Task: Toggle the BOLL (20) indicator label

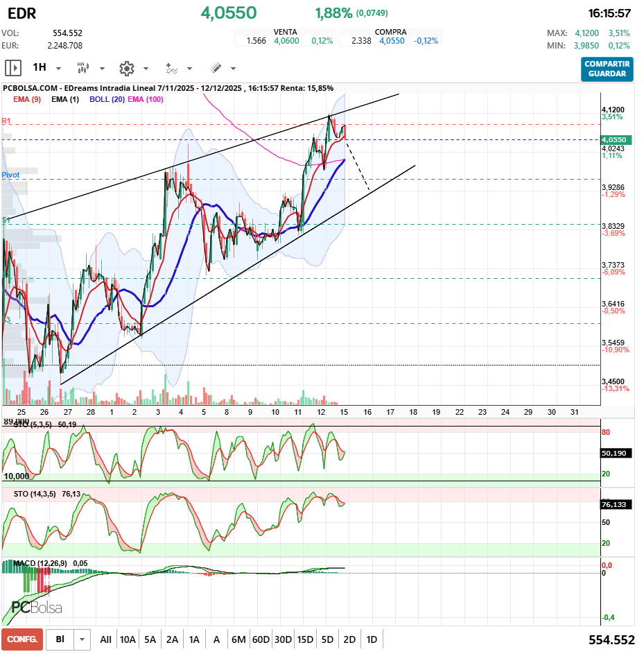Action: [x=107, y=100]
